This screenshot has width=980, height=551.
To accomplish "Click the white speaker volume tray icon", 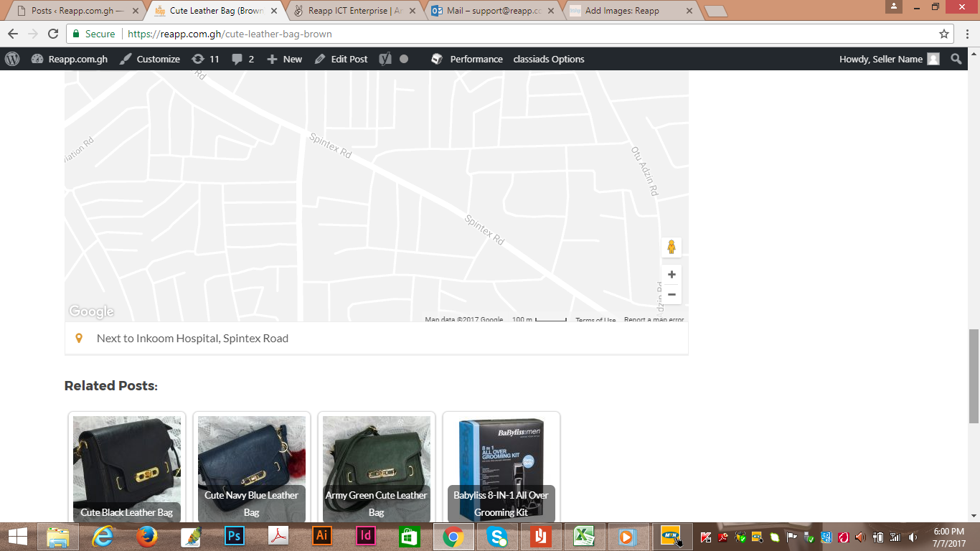I will pyautogui.click(x=913, y=537).
